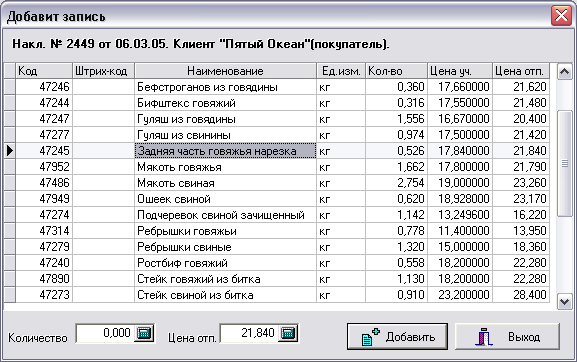577x362 pixels.
Task: Click the scrollbar up arrow
Action: (x=564, y=71)
